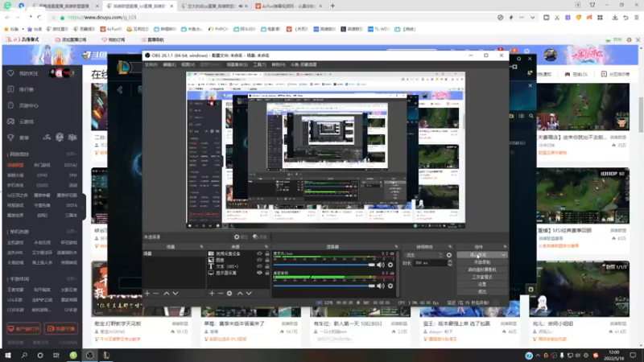
Task: Toggle lock on video capture device source
Action: pos(267,253)
